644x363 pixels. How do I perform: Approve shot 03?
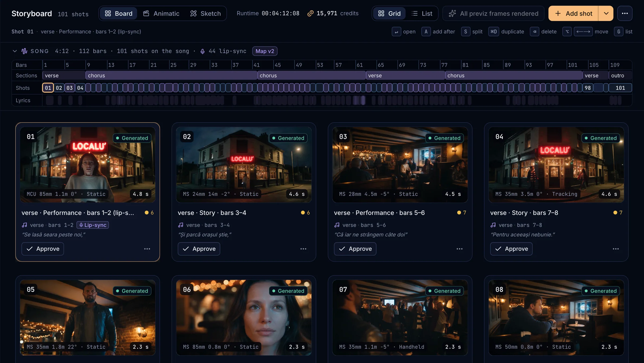point(355,249)
